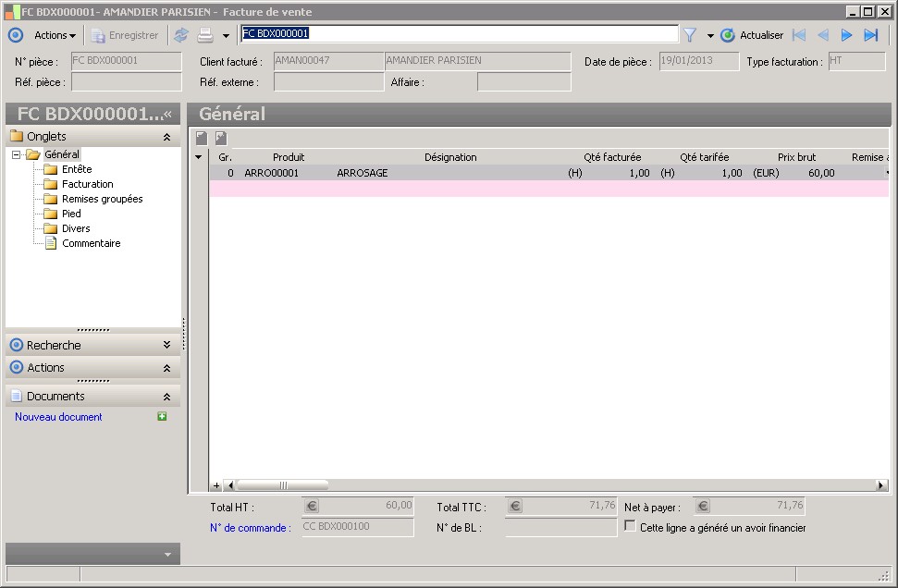Open the Remises groupées tab item
Image resolution: width=898 pixels, height=588 pixels.
(102, 199)
